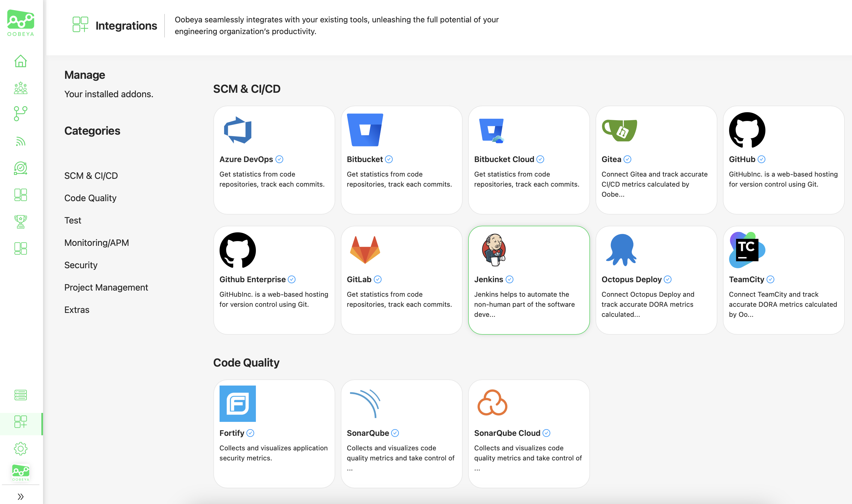Click the settings gear icon in sidebar

[20, 449]
